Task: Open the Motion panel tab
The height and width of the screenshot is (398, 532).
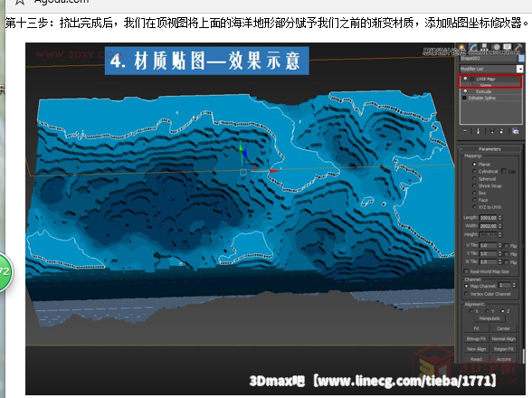Action: click(x=496, y=48)
